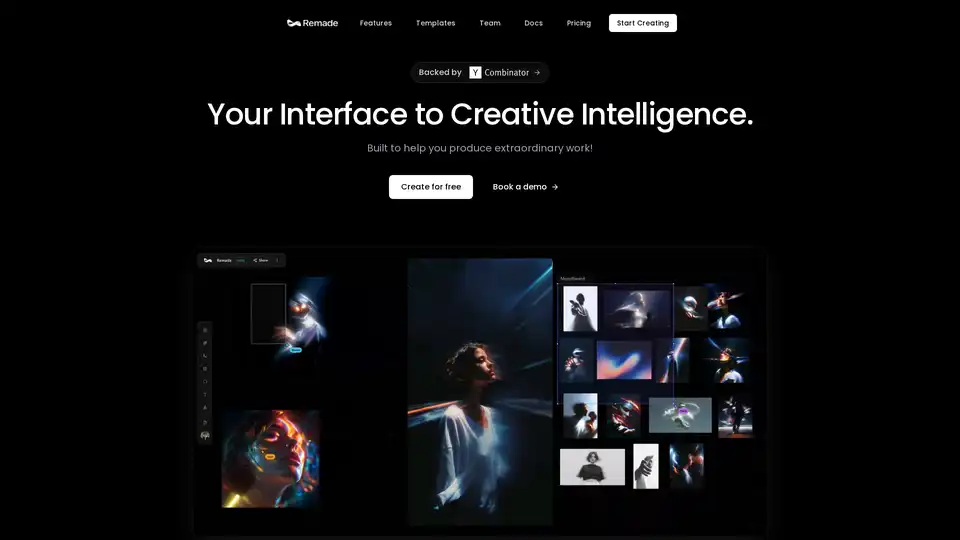960x540 pixels.
Task: Select the circle shape tool in sidebar
Action: point(205,381)
